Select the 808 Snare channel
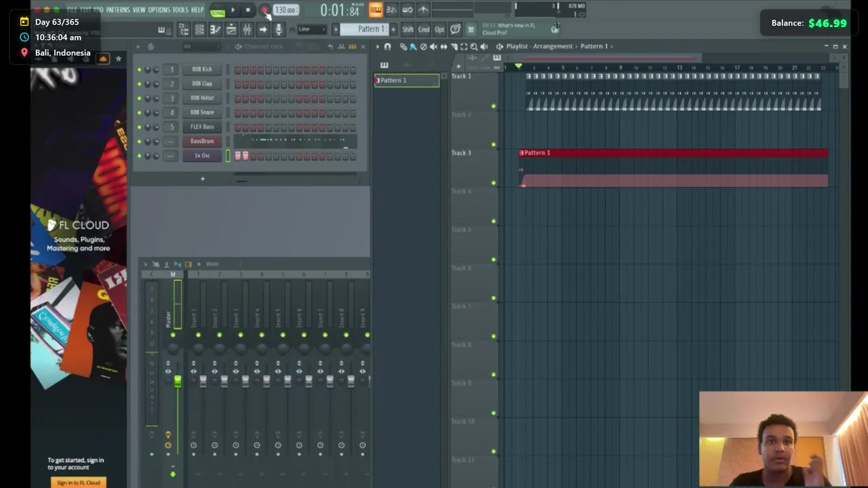This screenshot has height=488, width=868. [x=202, y=112]
